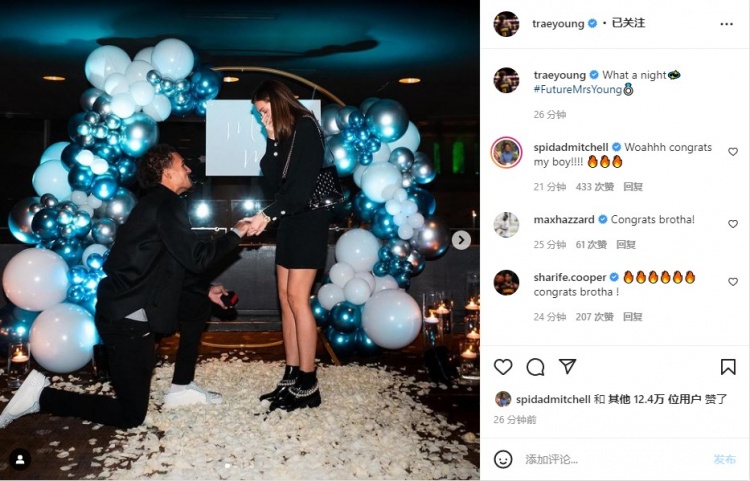Image resolution: width=750 pixels, height=481 pixels.
Task: Click the 发布 post button
Action: (724, 459)
